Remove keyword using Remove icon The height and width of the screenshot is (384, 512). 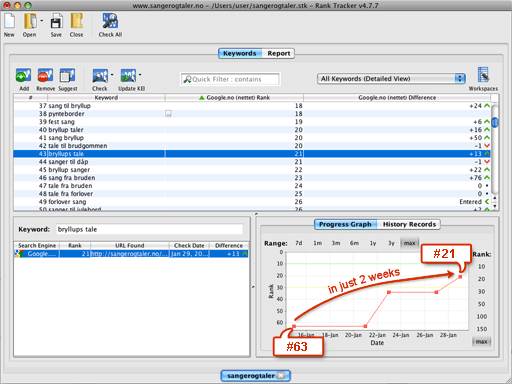45,75
